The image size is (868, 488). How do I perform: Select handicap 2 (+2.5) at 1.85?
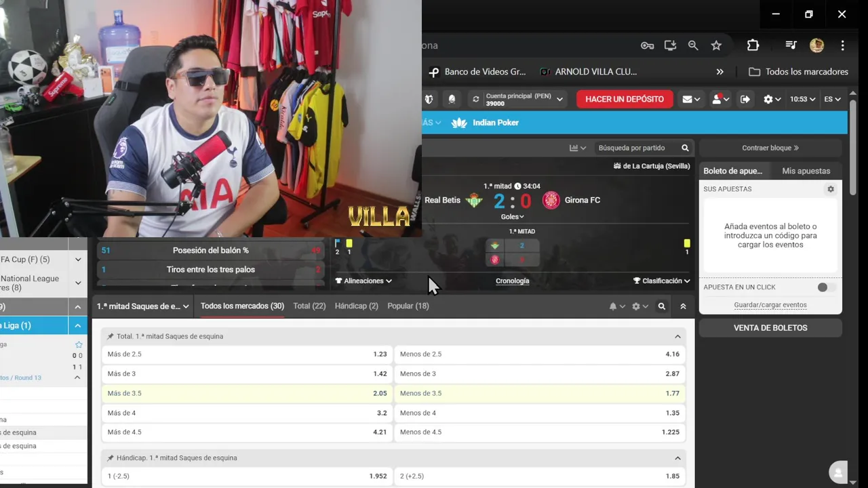[540, 476]
